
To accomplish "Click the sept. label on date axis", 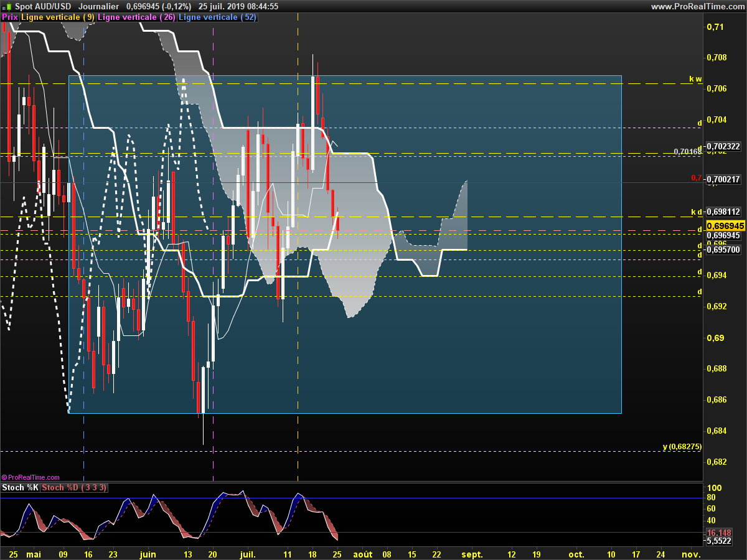I will (x=472, y=554).
